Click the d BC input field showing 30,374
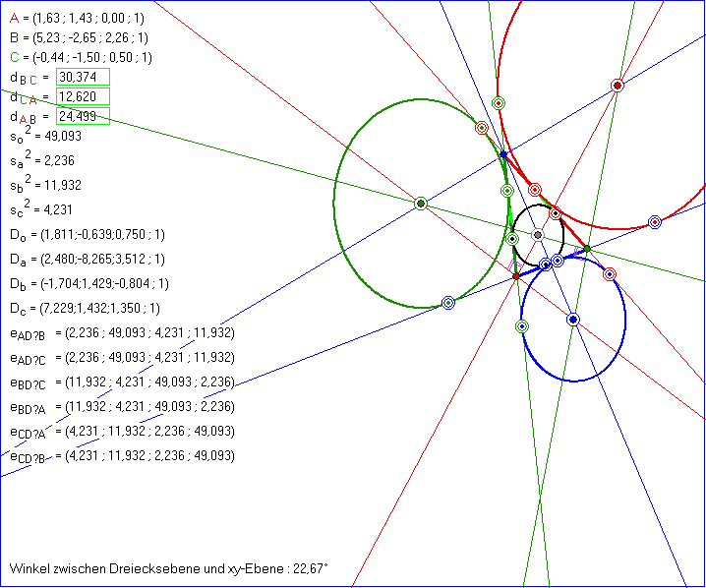 83,77
